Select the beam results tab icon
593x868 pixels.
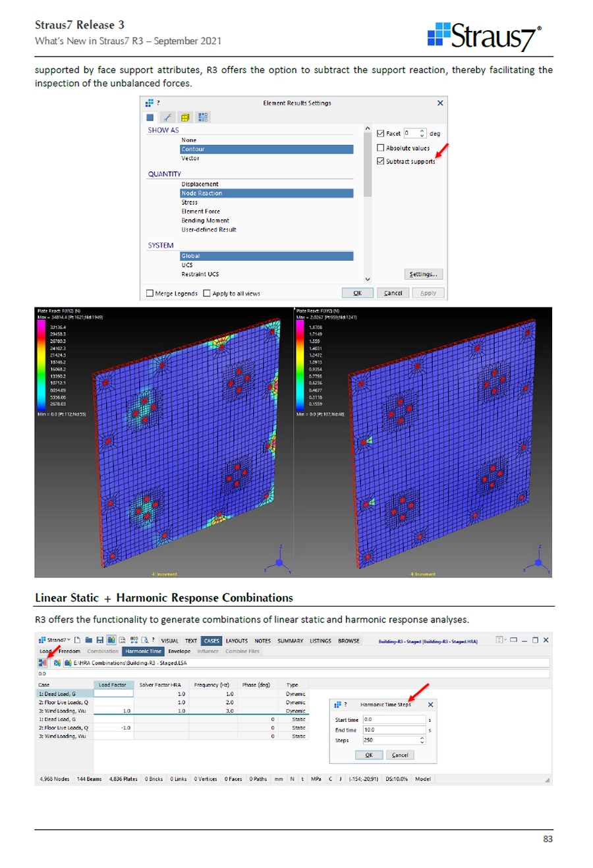[167, 117]
